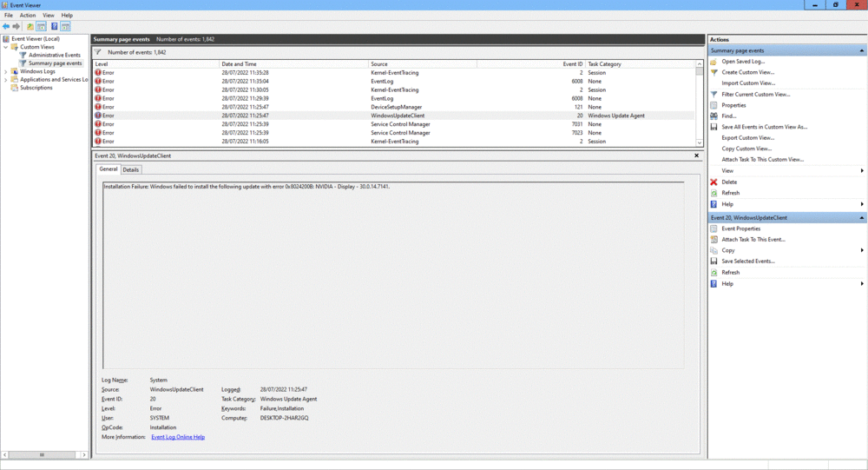Viewport: 868px width, 470px height.
Task: Switch to the General tab
Action: [108, 169]
